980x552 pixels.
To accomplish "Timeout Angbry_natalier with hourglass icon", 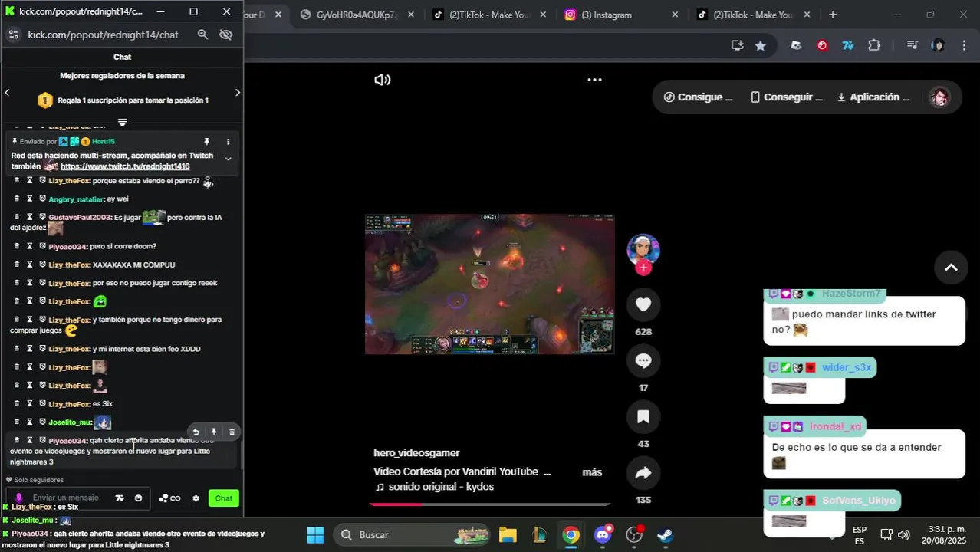I will (30, 199).
